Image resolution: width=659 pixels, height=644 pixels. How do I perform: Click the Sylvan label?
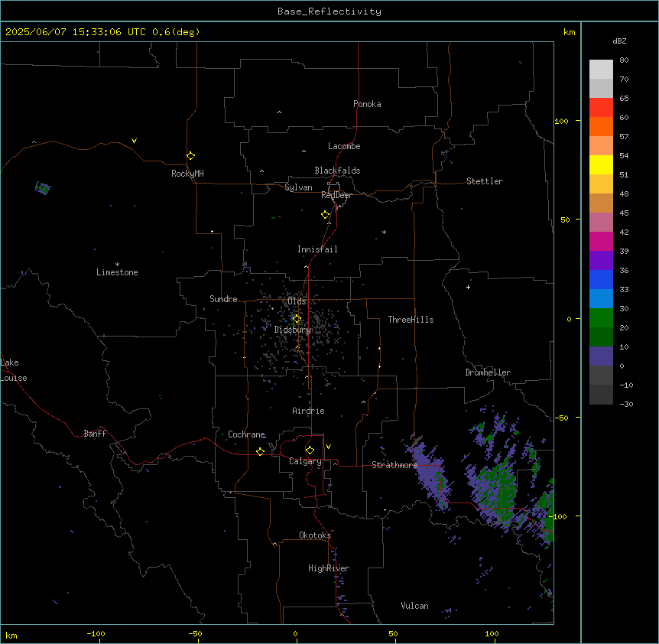coord(298,187)
